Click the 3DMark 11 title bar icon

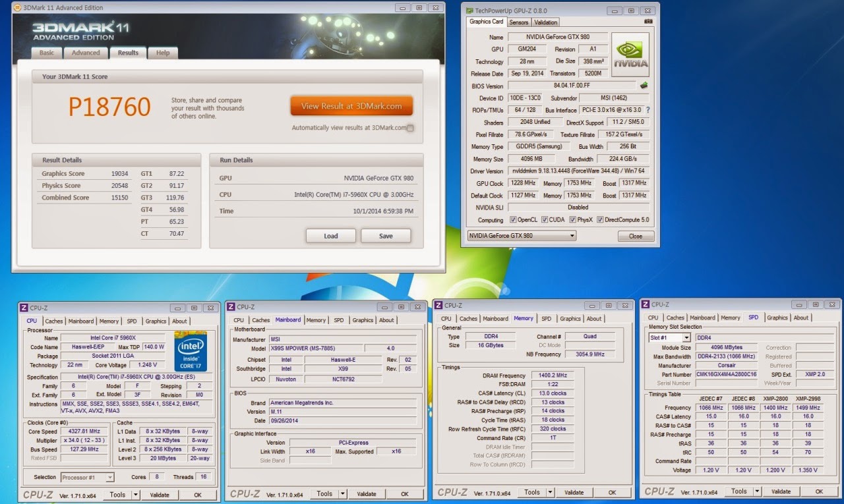[x=16, y=8]
